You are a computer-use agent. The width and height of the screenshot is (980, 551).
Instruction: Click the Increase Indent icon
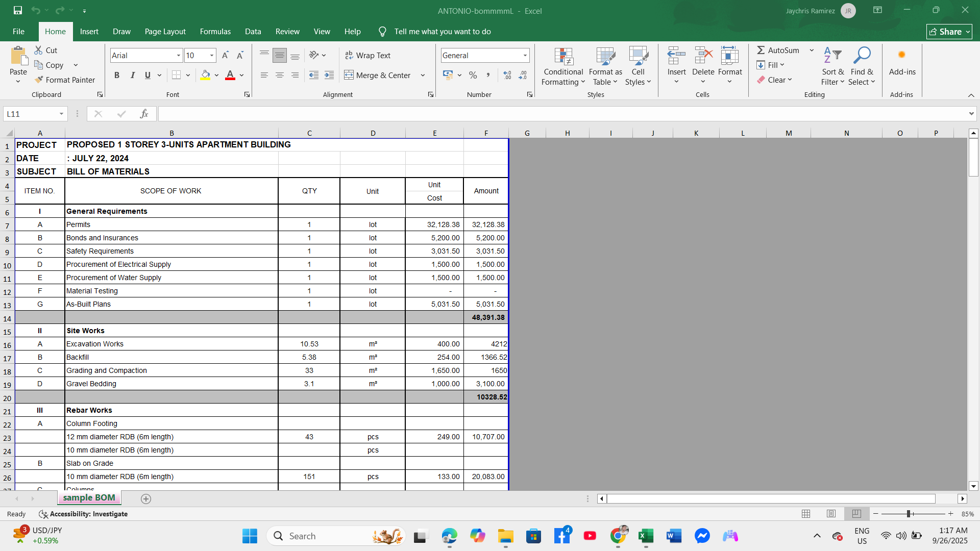click(x=329, y=75)
